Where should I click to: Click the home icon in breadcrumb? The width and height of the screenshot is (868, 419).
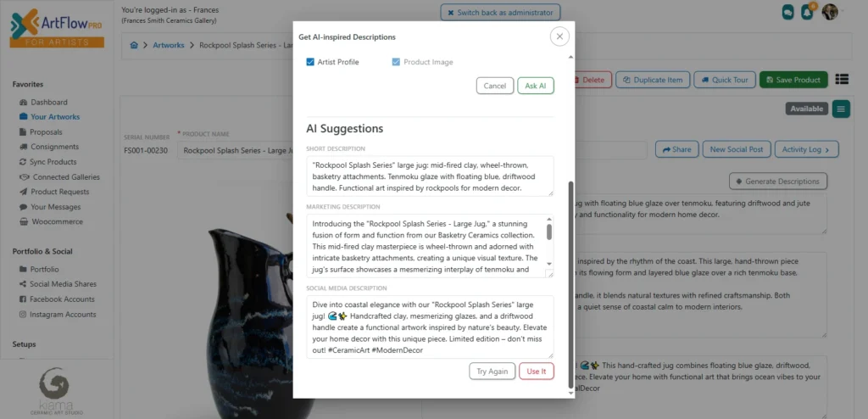click(x=135, y=45)
